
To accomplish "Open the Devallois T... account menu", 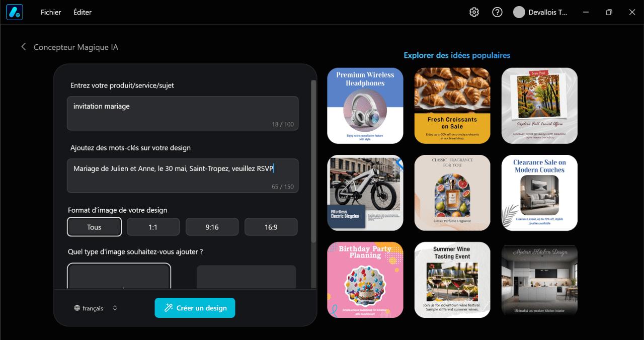I will [540, 12].
